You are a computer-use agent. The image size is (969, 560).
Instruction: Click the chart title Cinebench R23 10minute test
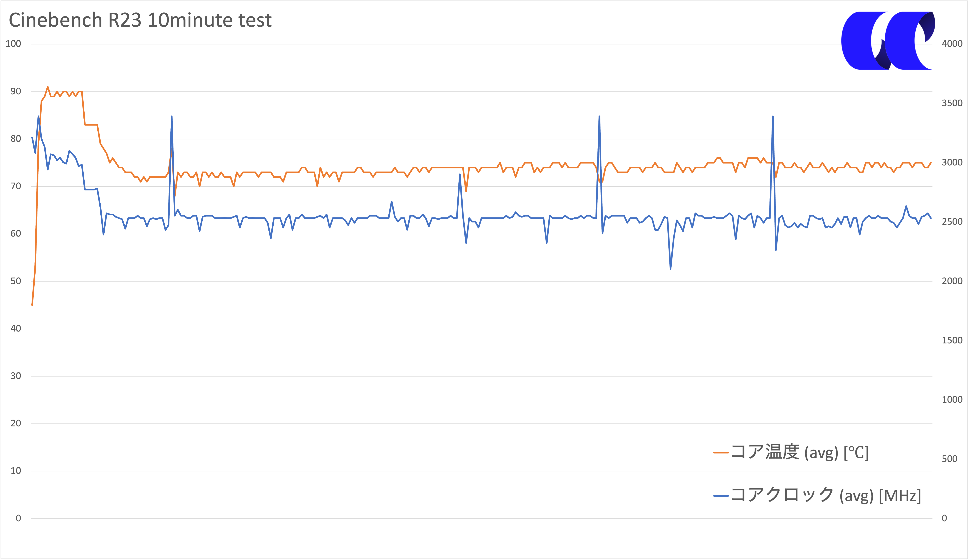[140, 20]
